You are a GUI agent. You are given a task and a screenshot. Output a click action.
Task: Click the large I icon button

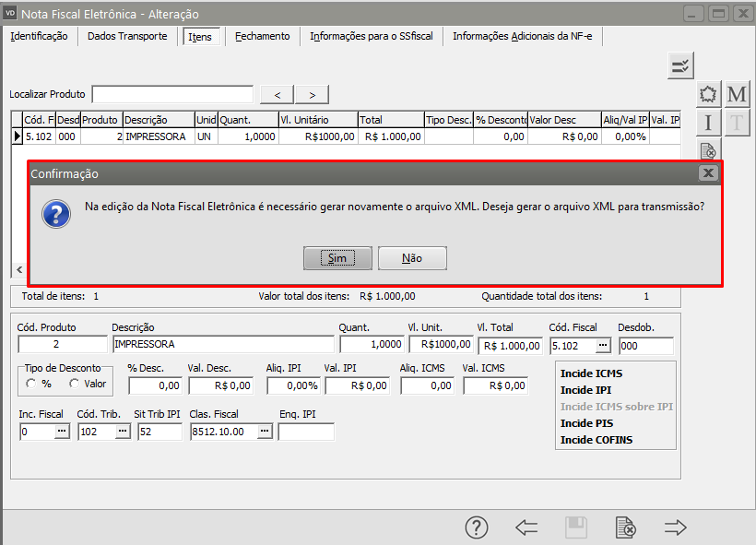point(708,123)
